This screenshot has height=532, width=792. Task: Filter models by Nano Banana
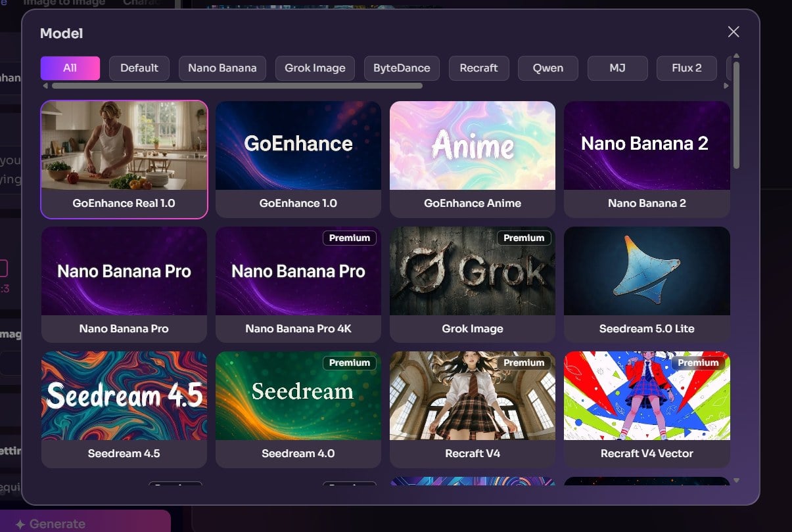pyautogui.click(x=222, y=68)
